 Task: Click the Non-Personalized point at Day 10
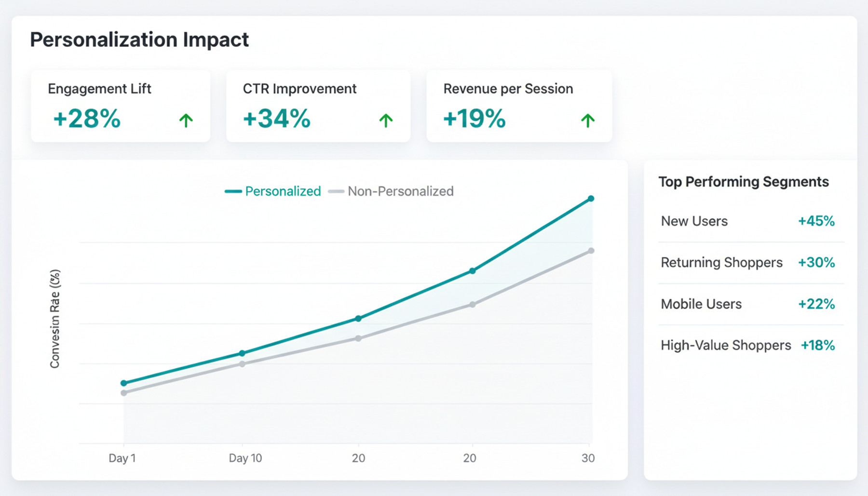(242, 364)
